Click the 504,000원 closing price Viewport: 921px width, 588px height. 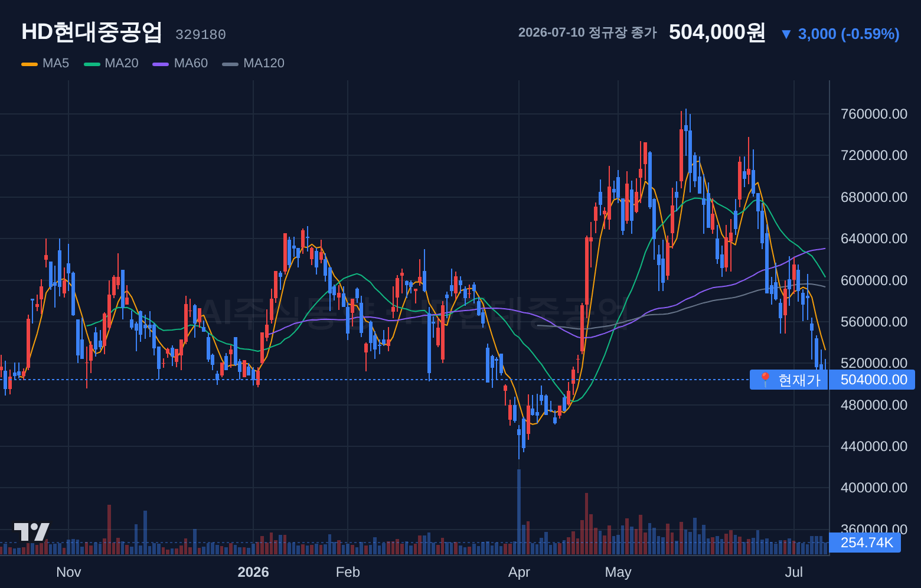(717, 32)
